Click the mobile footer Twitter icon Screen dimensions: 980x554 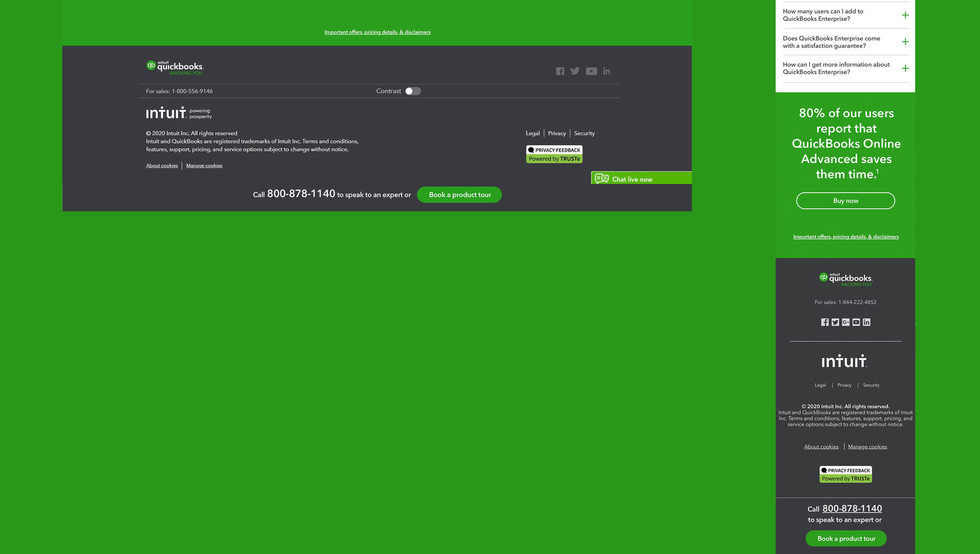pyautogui.click(x=835, y=322)
